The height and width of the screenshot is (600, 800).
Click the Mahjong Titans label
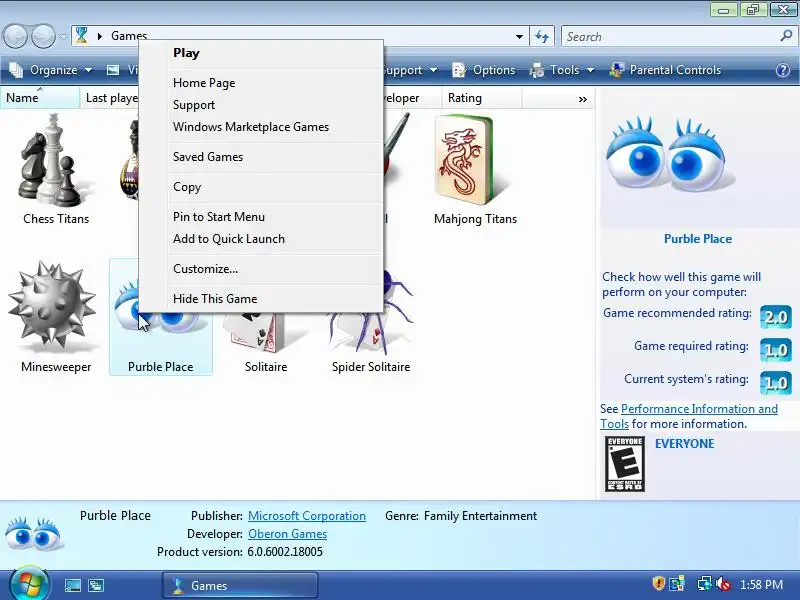(475, 219)
